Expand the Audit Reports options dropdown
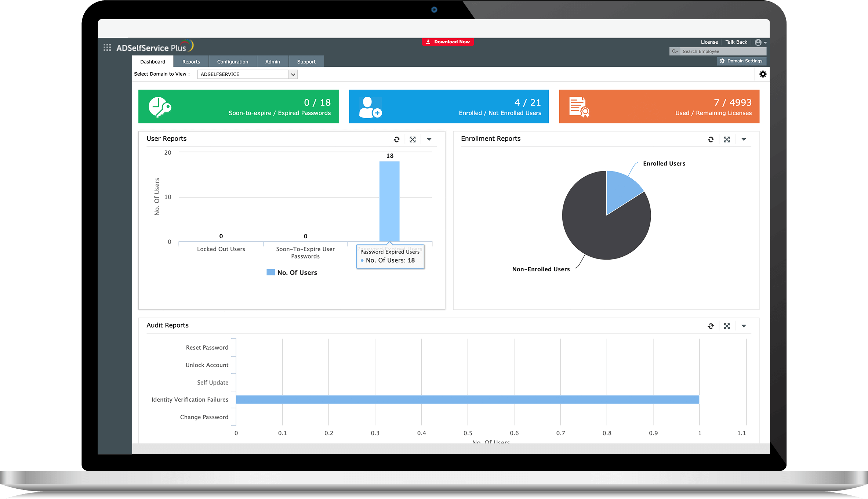868x499 pixels. click(x=744, y=326)
